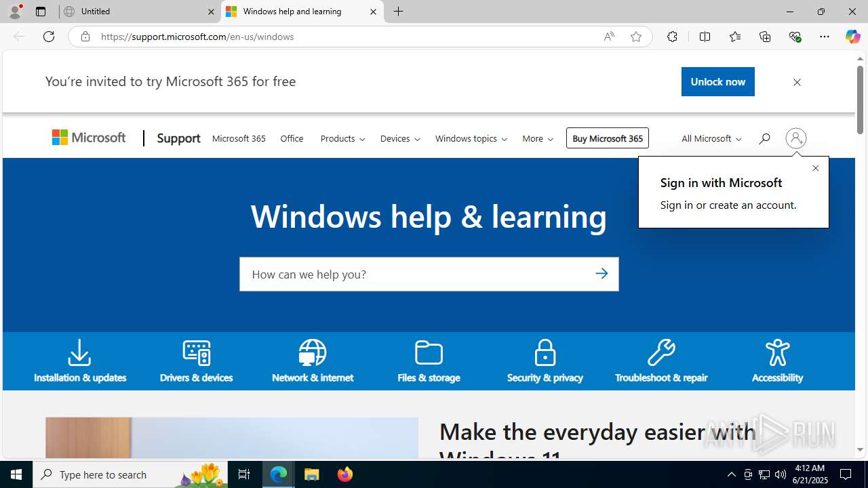Close the Windows help and learning tab

tap(373, 12)
